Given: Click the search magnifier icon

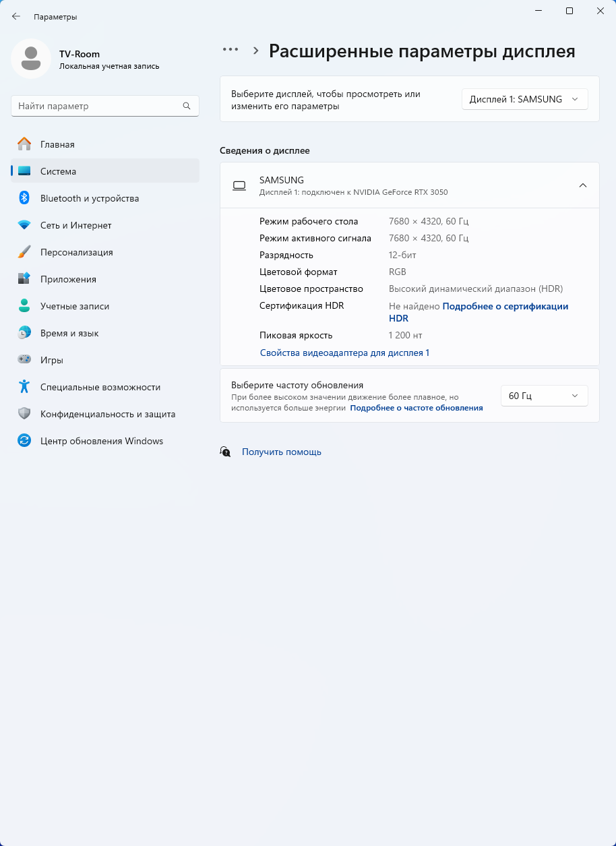Looking at the screenshot, I should click(x=187, y=106).
